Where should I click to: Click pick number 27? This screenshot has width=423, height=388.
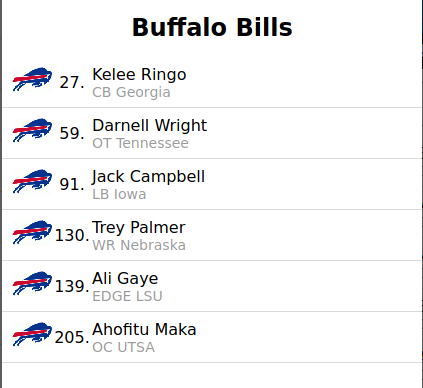pos(72,82)
